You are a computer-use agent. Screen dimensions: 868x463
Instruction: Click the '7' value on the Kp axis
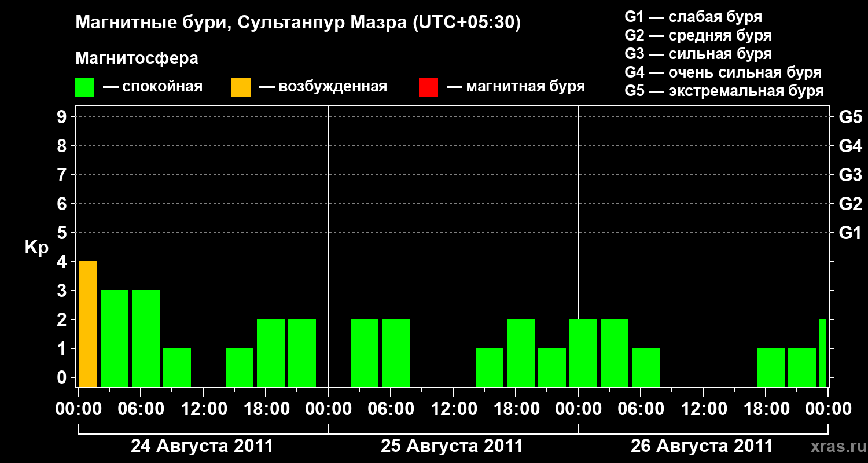63,175
